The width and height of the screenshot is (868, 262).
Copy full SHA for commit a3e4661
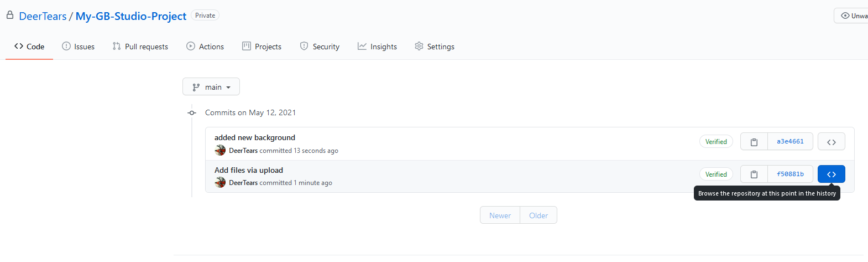tap(754, 142)
